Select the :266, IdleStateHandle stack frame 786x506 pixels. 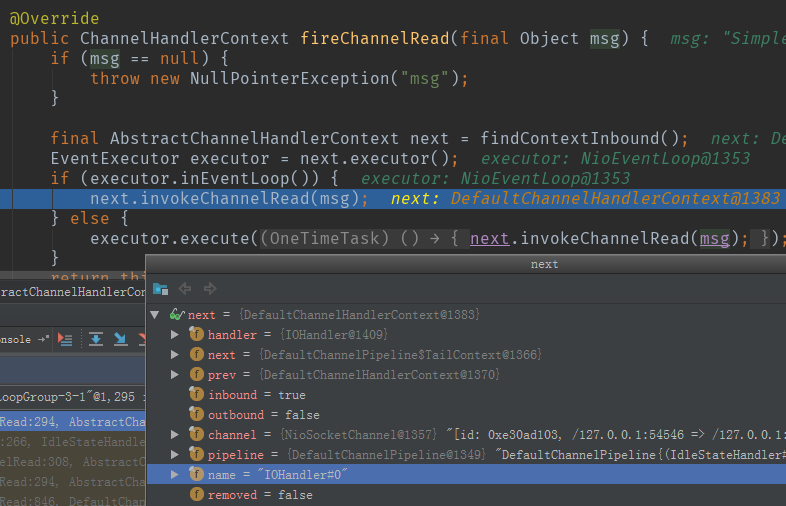[x=73, y=442]
